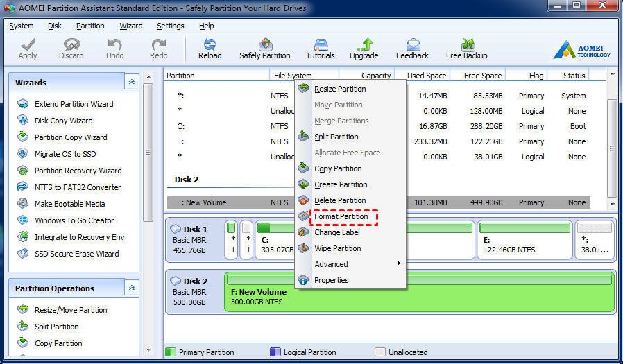Collapse the Partition Operations panel chevron
The width and height of the screenshot is (623, 364).
click(132, 288)
